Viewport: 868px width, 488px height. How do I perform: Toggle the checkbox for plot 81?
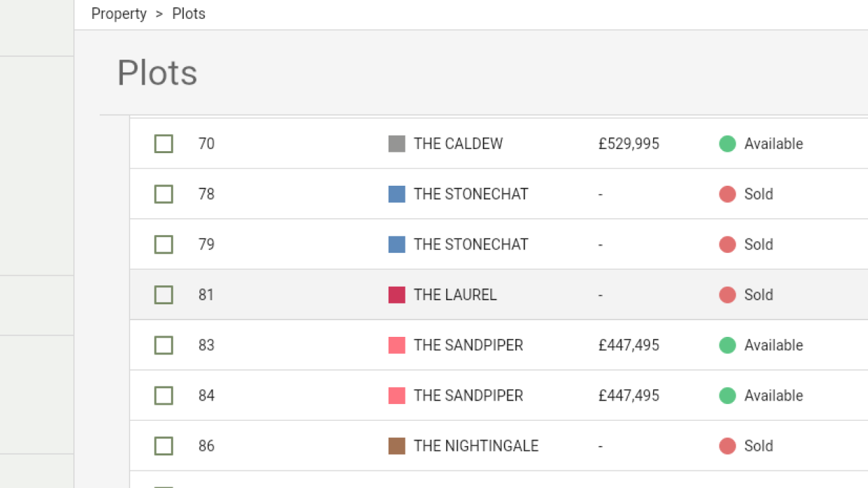[x=163, y=295]
